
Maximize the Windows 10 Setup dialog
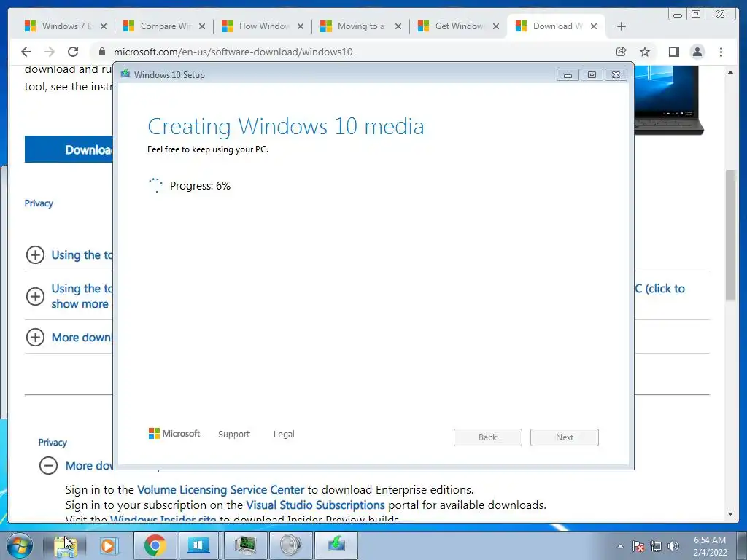click(x=592, y=75)
